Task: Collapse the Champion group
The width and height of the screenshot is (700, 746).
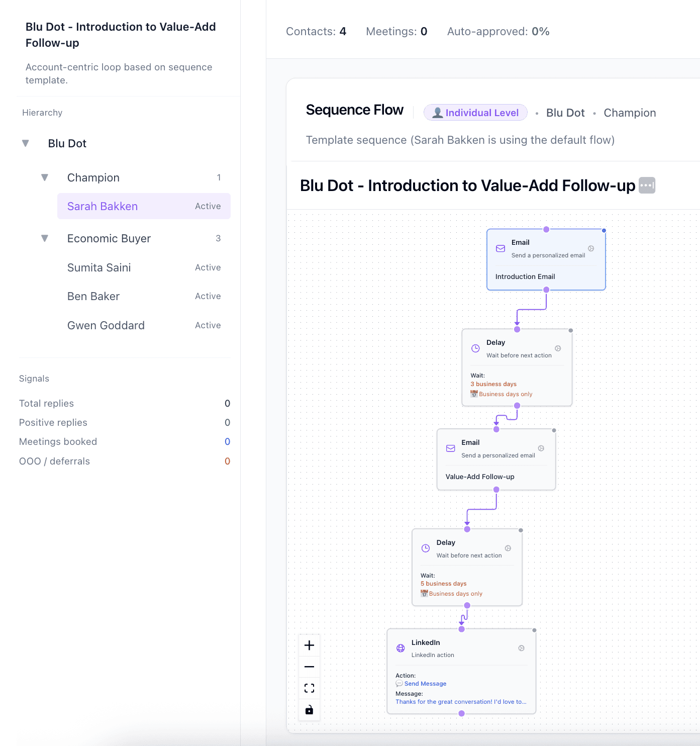Action: coord(45,177)
